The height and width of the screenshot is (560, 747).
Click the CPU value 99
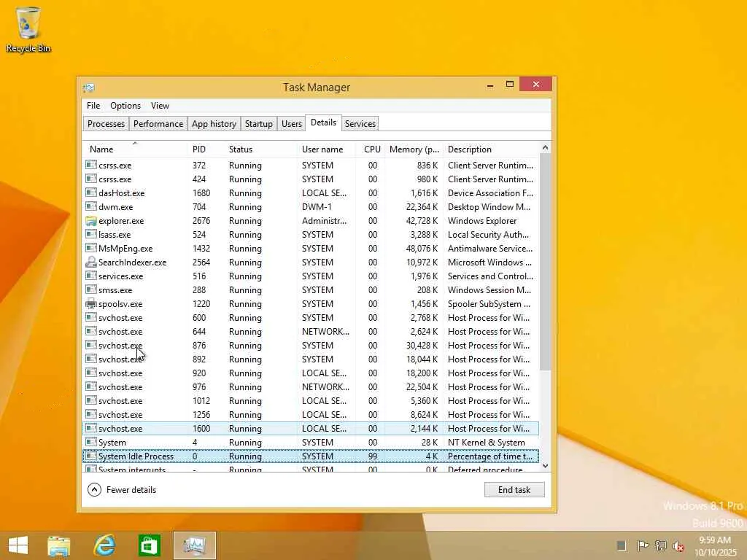pos(373,456)
